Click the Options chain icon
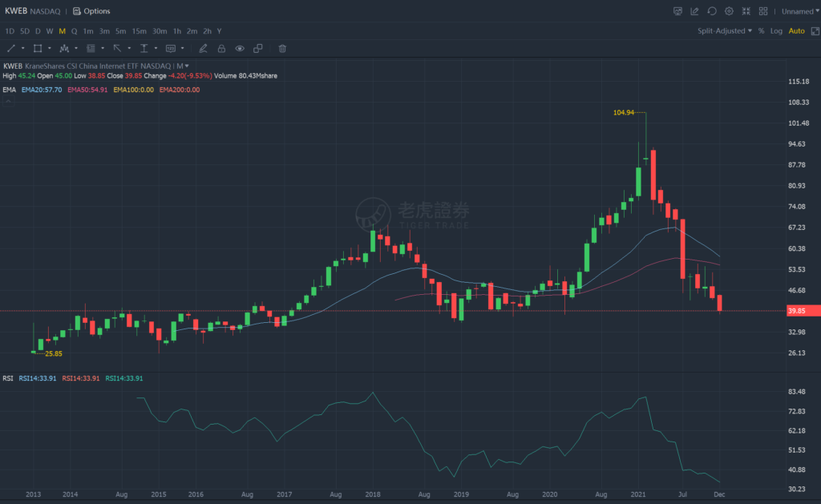 point(77,11)
